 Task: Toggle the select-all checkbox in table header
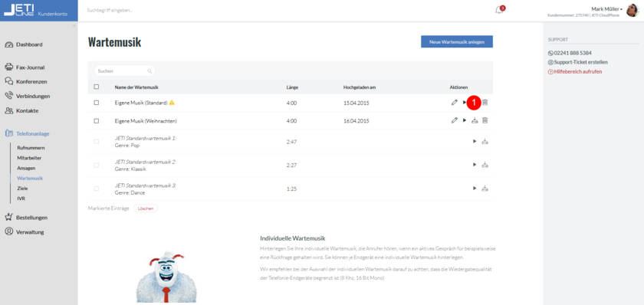pyautogui.click(x=97, y=87)
